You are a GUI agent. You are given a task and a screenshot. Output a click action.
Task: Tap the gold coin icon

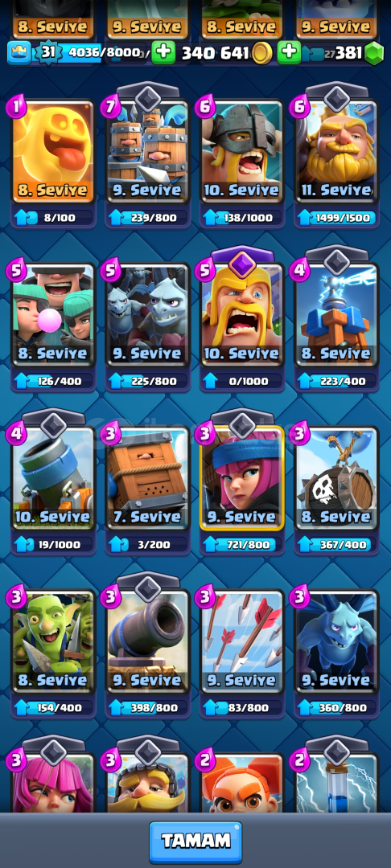pos(261,53)
